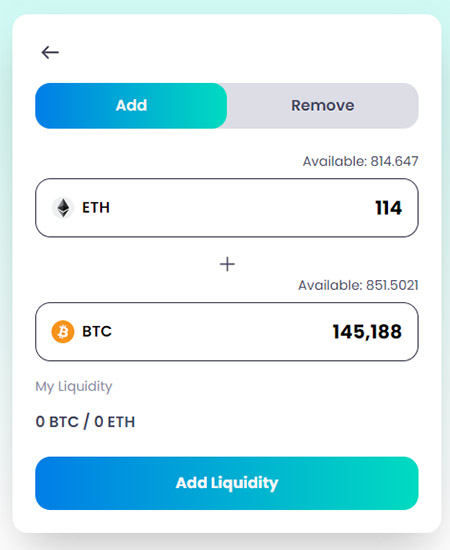Click the 114 value in the ETH row
The height and width of the screenshot is (550, 450).
pyautogui.click(x=388, y=208)
